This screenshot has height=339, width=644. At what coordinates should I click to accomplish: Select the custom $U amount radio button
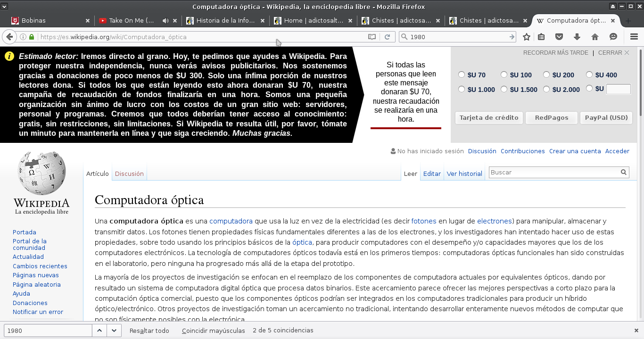(x=589, y=88)
